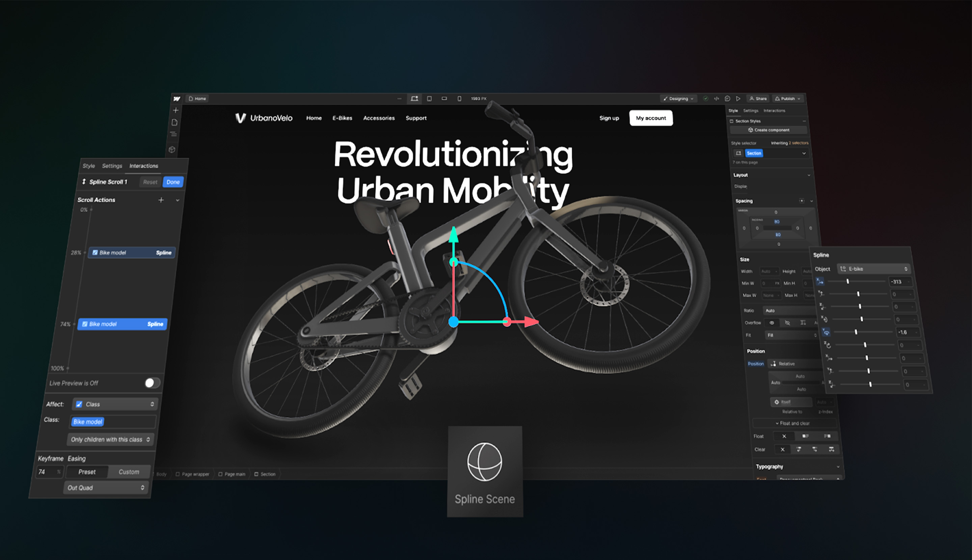Open the Spline Object E-bike dropdown

(x=873, y=269)
